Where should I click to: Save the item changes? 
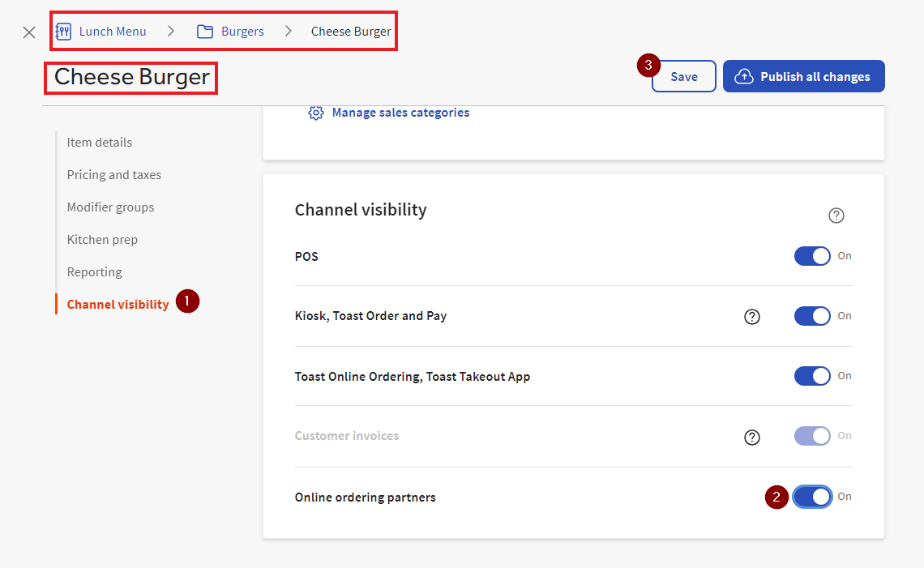coord(683,77)
